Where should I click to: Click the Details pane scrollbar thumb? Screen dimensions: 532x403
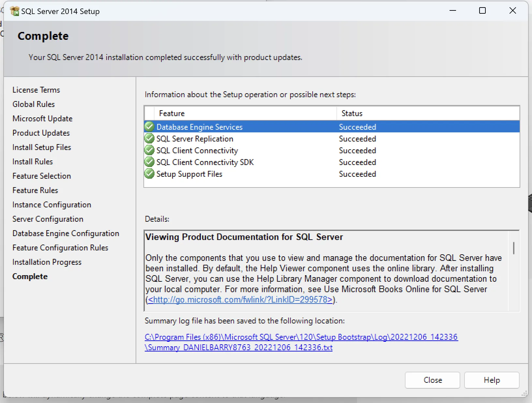(x=514, y=248)
